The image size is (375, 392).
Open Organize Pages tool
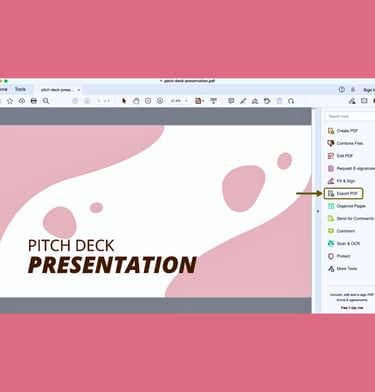347,206
